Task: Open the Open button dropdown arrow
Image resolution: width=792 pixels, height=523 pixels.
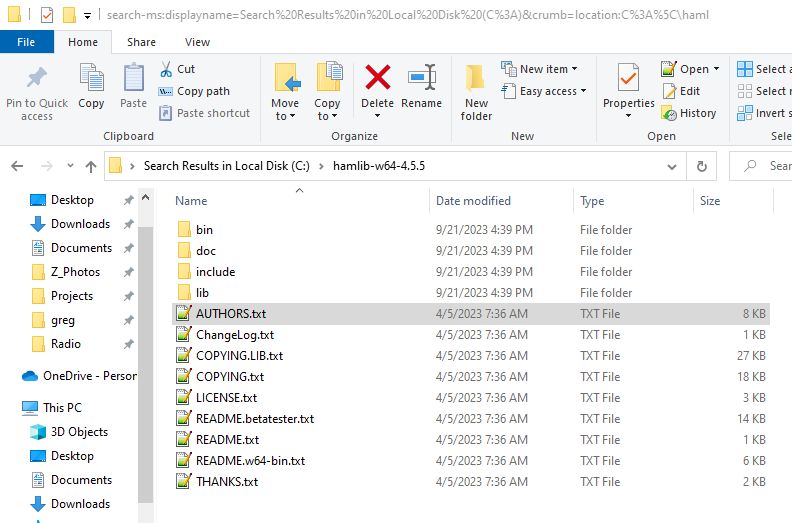Action: point(716,69)
